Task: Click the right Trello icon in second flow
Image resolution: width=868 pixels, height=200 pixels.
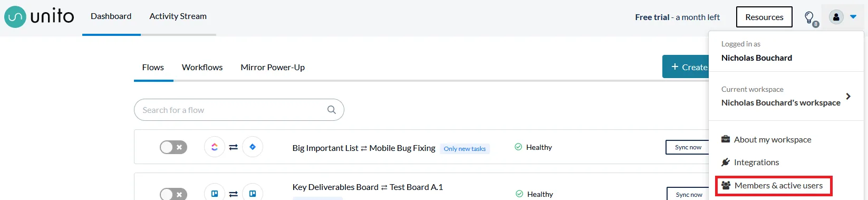Action: (253, 193)
